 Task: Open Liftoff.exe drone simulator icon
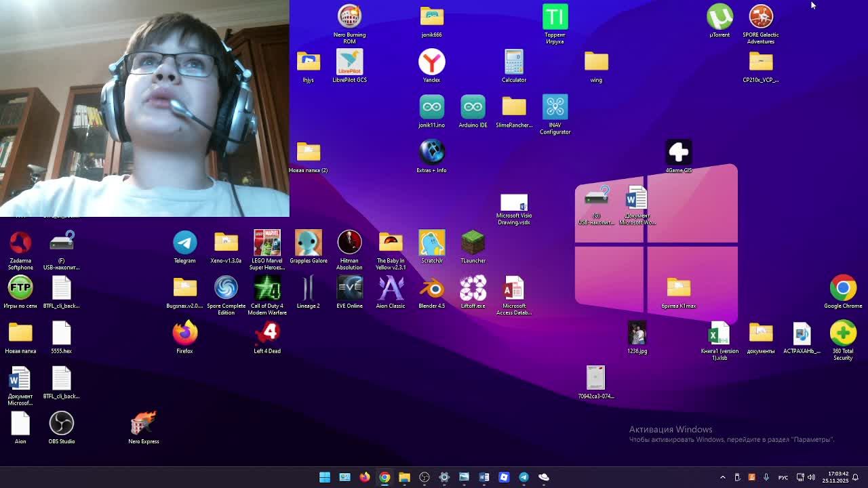point(473,288)
